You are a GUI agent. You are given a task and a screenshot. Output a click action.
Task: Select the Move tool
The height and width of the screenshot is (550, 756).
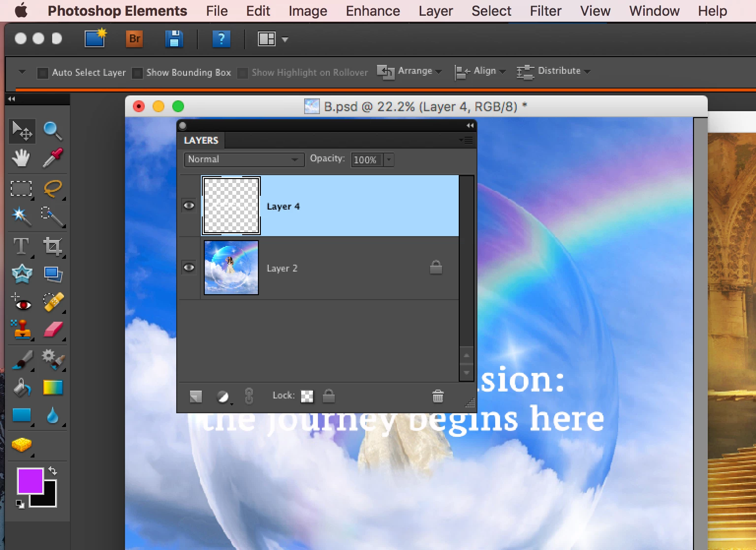(x=22, y=131)
